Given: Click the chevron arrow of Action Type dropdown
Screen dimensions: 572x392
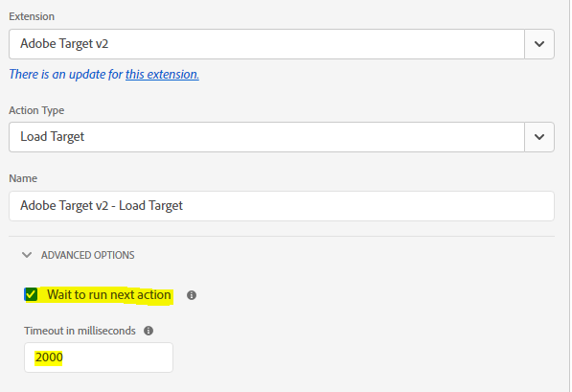Looking at the screenshot, I should pos(539,137).
